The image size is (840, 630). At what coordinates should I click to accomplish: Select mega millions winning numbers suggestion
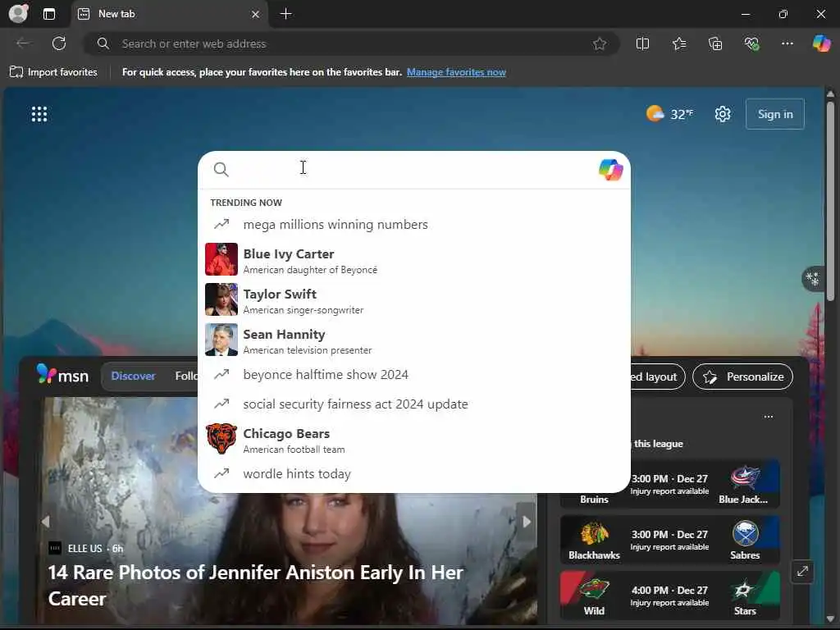(x=413, y=225)
